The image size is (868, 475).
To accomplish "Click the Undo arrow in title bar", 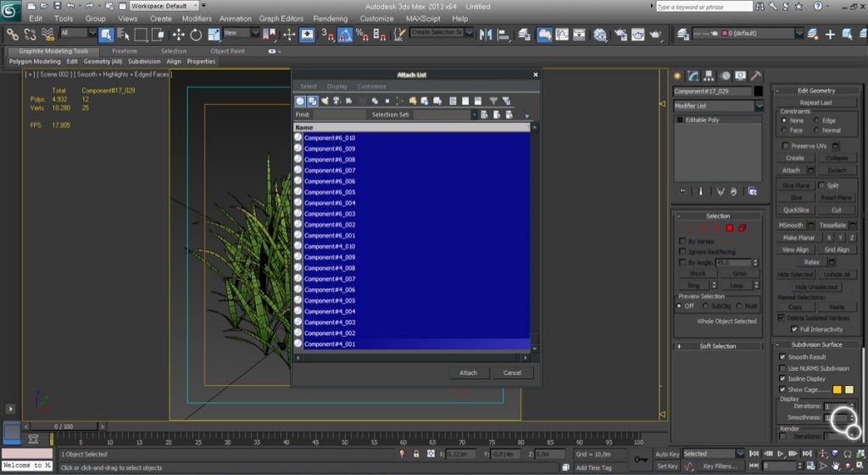I will 70,6.
